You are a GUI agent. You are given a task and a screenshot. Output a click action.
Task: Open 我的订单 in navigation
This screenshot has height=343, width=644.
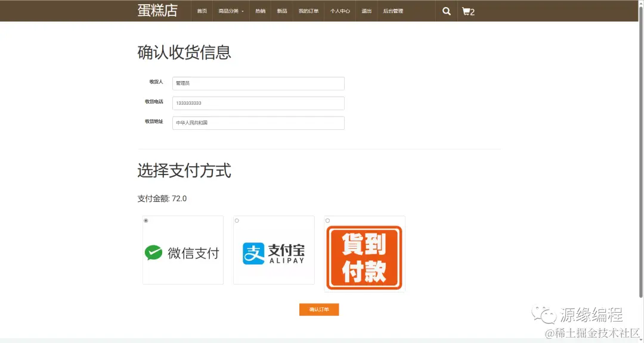pos(308,11)
